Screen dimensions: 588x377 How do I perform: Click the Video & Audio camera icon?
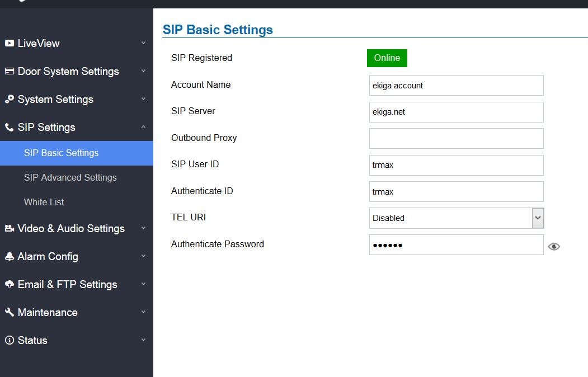tap(9, 228)
